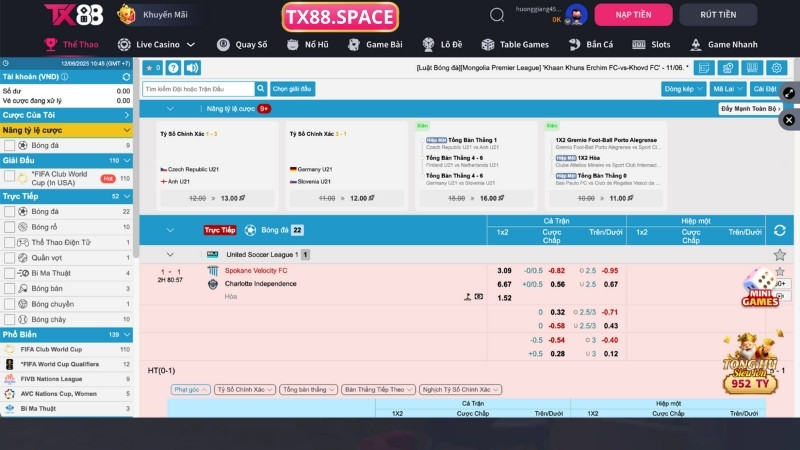Open the results table icon in toolbar
This screenshot has height=450, width=800.
752,68
